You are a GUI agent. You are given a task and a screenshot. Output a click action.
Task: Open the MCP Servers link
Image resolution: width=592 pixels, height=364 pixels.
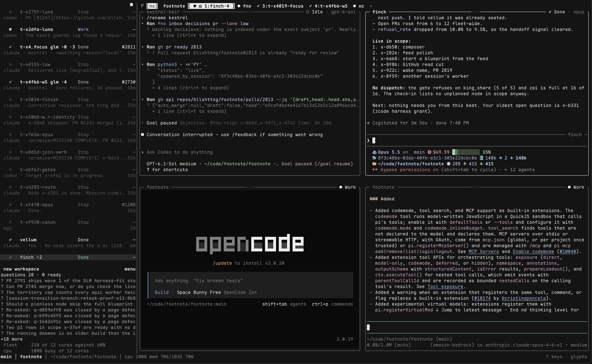pyautogui.click(x=484, y=252)
